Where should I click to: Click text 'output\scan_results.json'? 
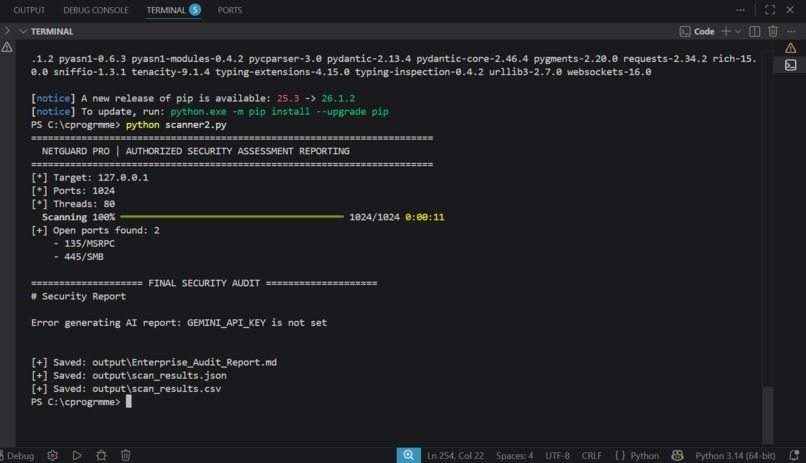159,376
